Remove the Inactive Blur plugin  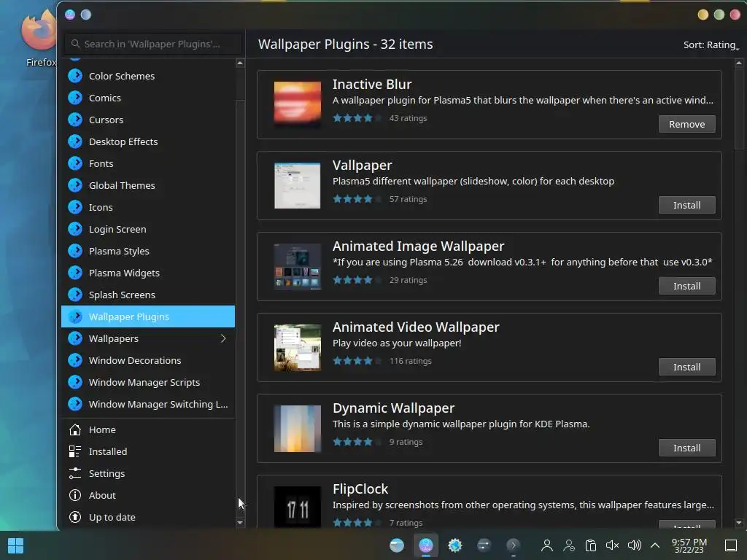tap(686, 124)
